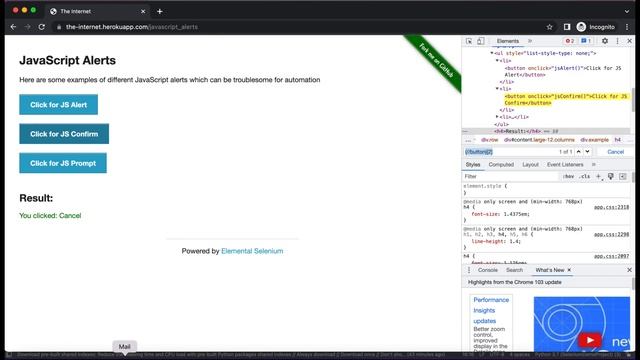Select the jsAlert button node in DOM tree
This screenshot has width=640, height=360.
click(x=563, y=71)
